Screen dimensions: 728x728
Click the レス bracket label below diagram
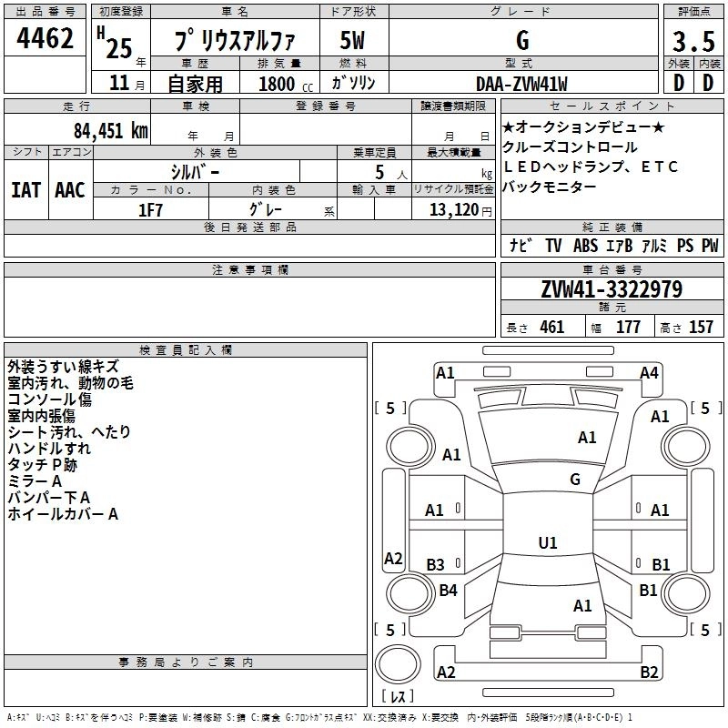(397, 698)
